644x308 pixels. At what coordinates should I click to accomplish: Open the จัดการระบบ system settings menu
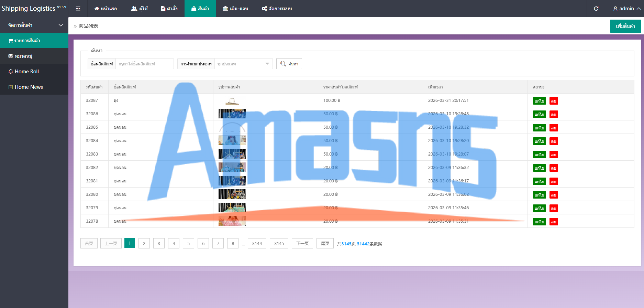(277, 9)
